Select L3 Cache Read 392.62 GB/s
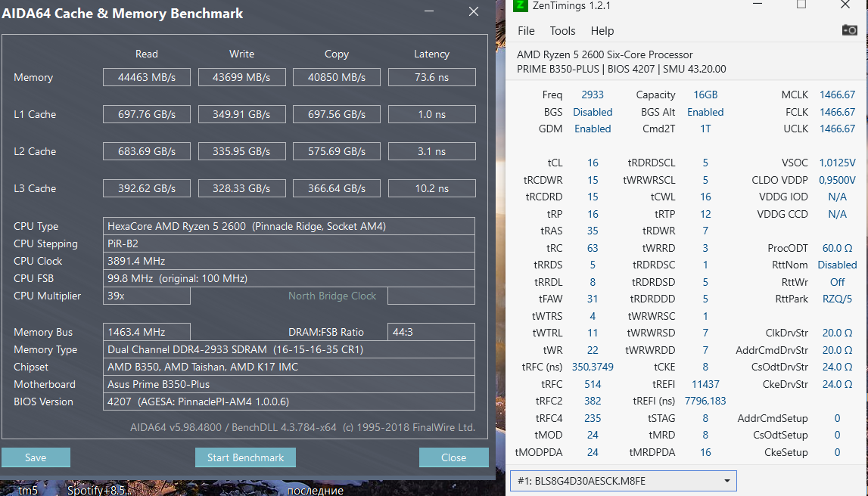The height and width of the screenshot is (496, 868). [x=147, y=188]
